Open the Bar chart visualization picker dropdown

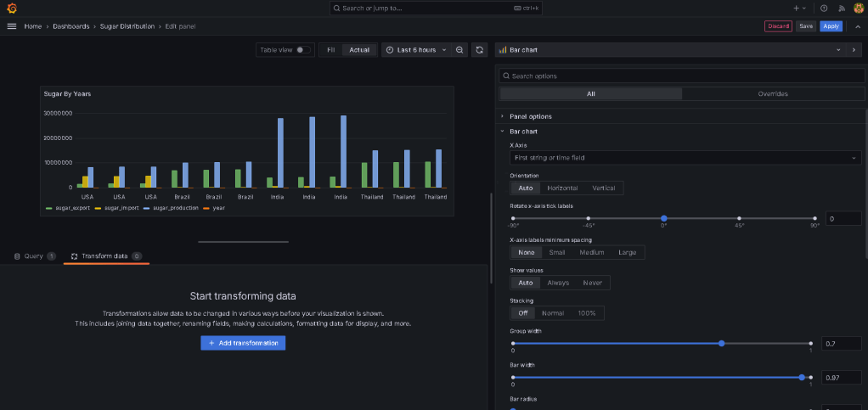click(x=670, y=50)
